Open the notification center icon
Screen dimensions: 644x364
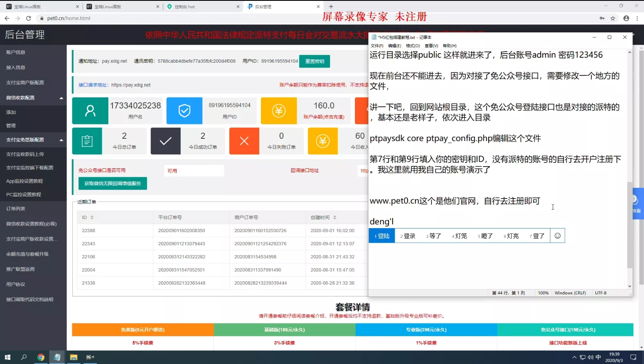(633, 357)
